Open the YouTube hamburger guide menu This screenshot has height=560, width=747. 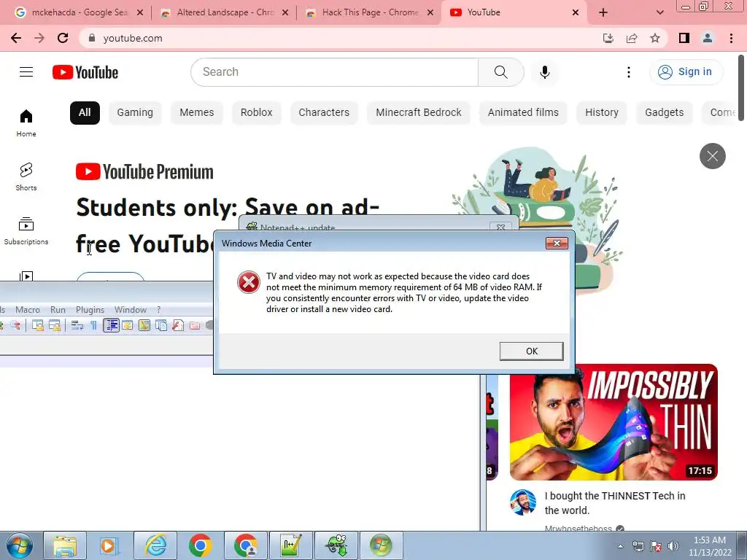(x=26, y=72)
